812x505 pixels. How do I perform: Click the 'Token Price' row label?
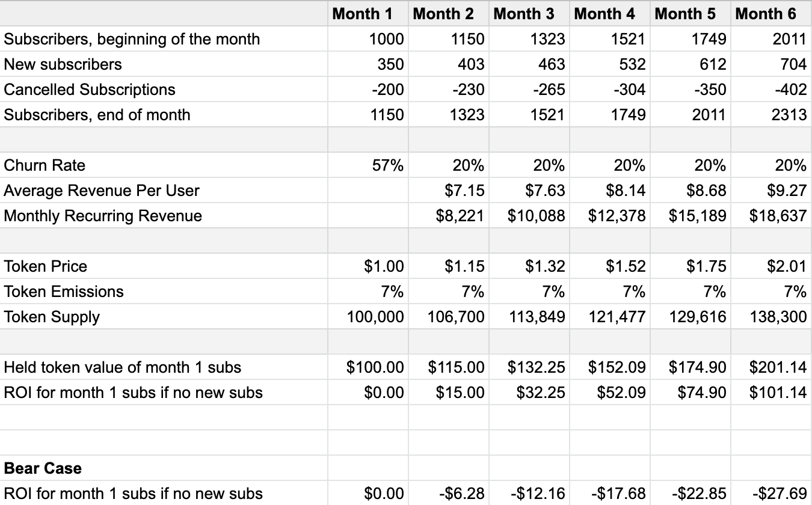(46, 266)
